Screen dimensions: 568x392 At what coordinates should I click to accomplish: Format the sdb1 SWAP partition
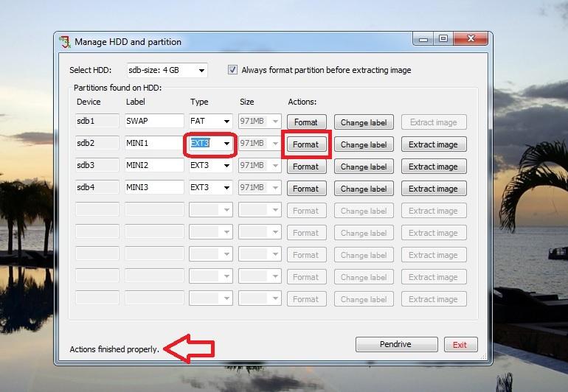[306, 122]
